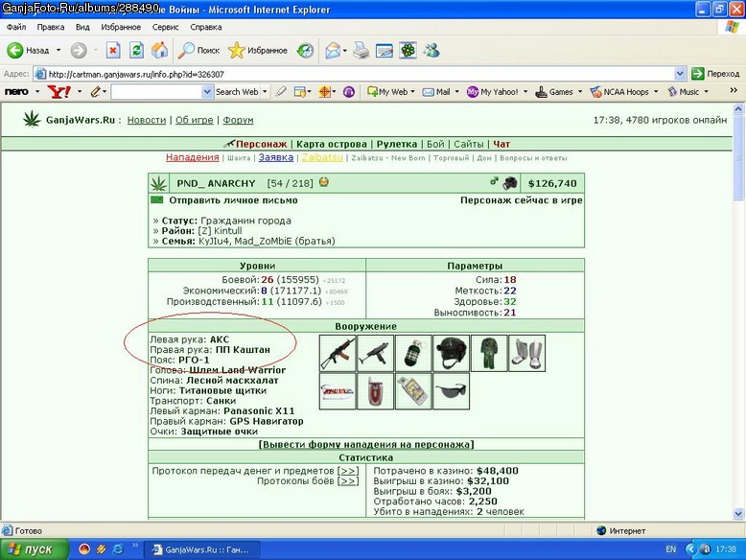Click the attack form link on character
Viewport: 746px width, 560px height.
pyautogui.click(x=366, y=444)
